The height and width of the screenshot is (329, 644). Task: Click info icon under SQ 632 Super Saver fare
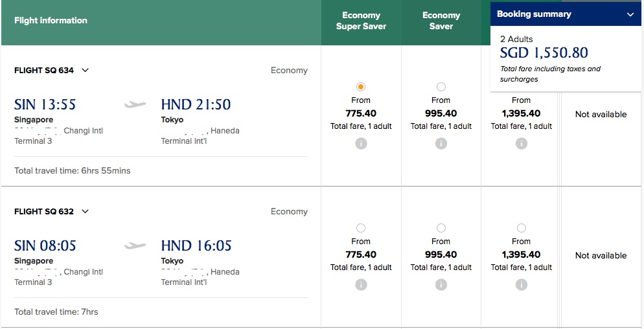click(361, 285)
